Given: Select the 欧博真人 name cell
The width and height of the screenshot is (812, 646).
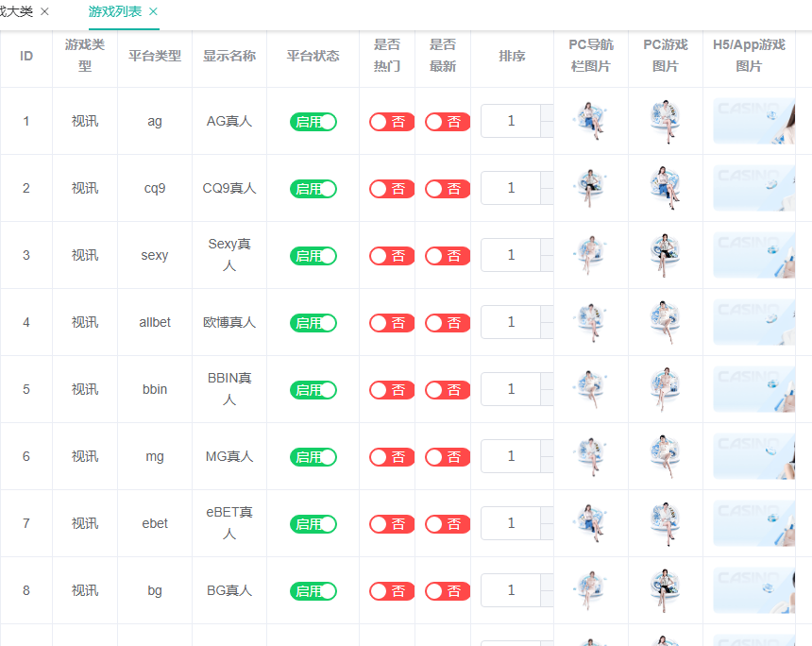Looking at the screenshot, I should tap(229, 322).
